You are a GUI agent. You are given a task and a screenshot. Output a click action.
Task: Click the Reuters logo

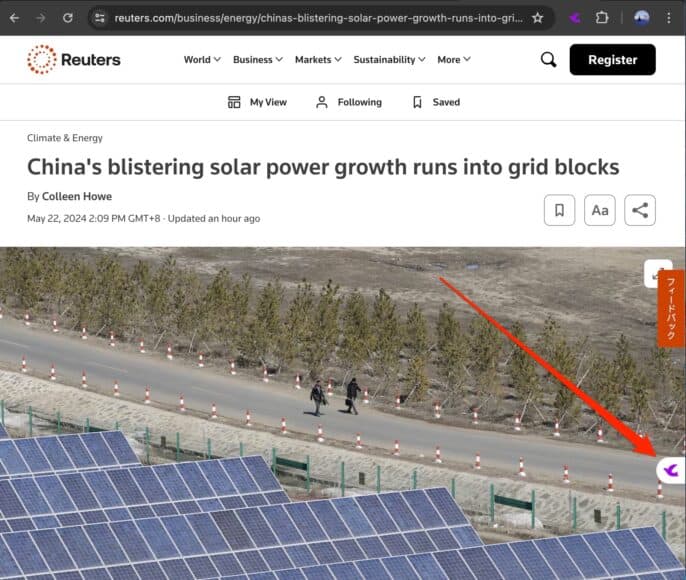[x=74, y=60]
